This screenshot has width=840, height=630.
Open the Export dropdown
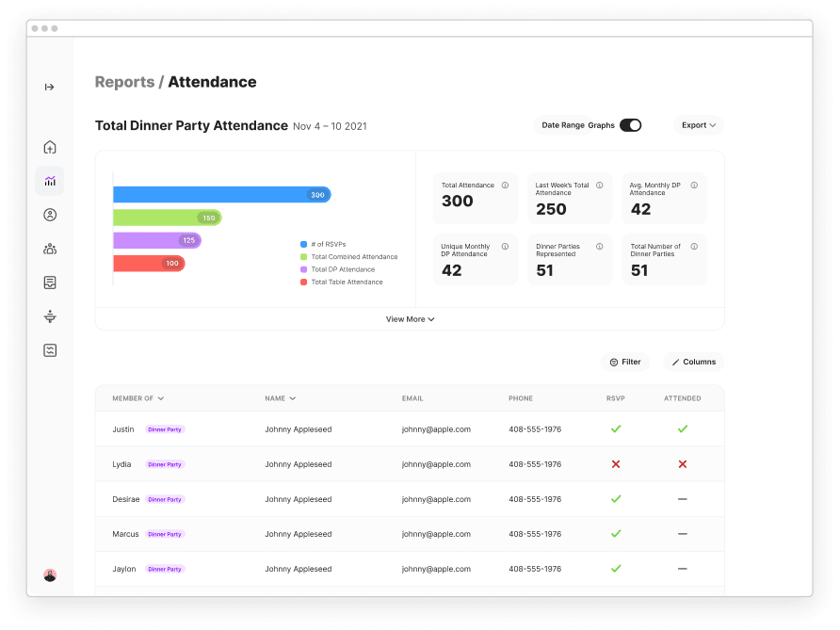[699, 125]
